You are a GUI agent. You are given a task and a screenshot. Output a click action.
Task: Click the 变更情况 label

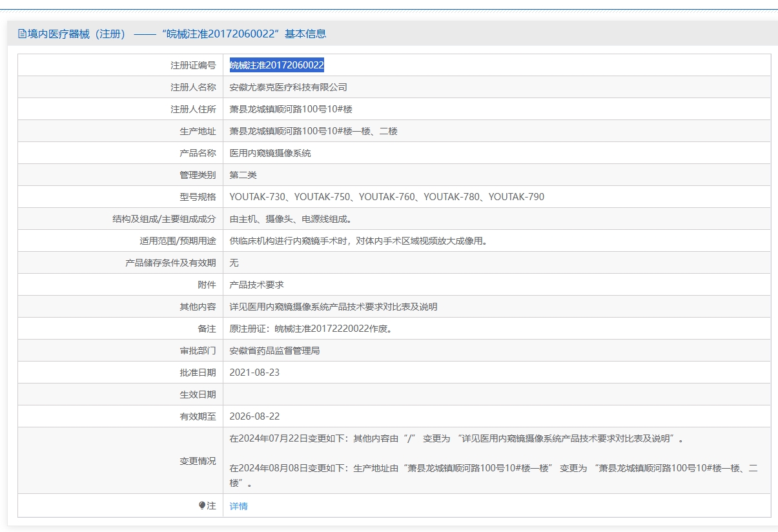tap(198, 461)
